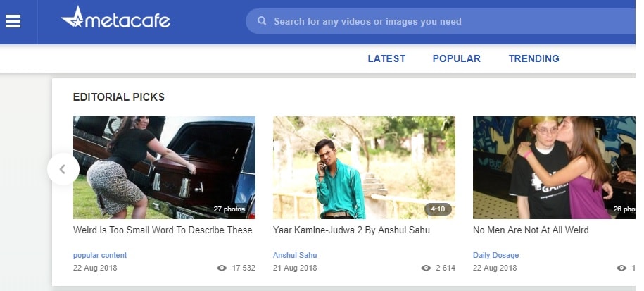The image size is (644, 291).
Task: Open "Weird Is Too Small Word" title
Action: 163,230
